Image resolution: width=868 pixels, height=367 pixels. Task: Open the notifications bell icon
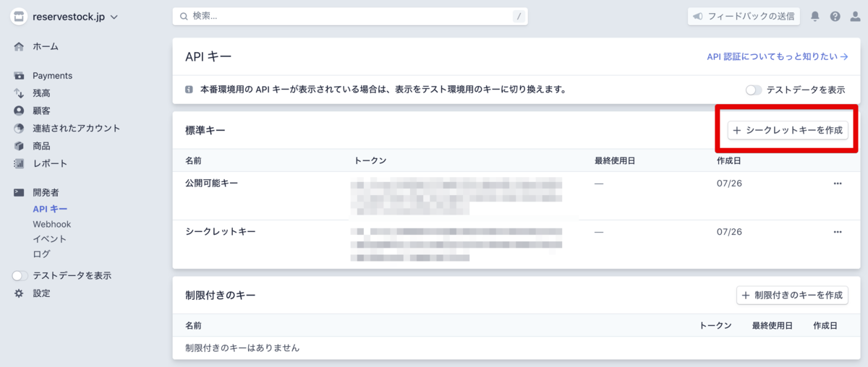click(815, 16)
